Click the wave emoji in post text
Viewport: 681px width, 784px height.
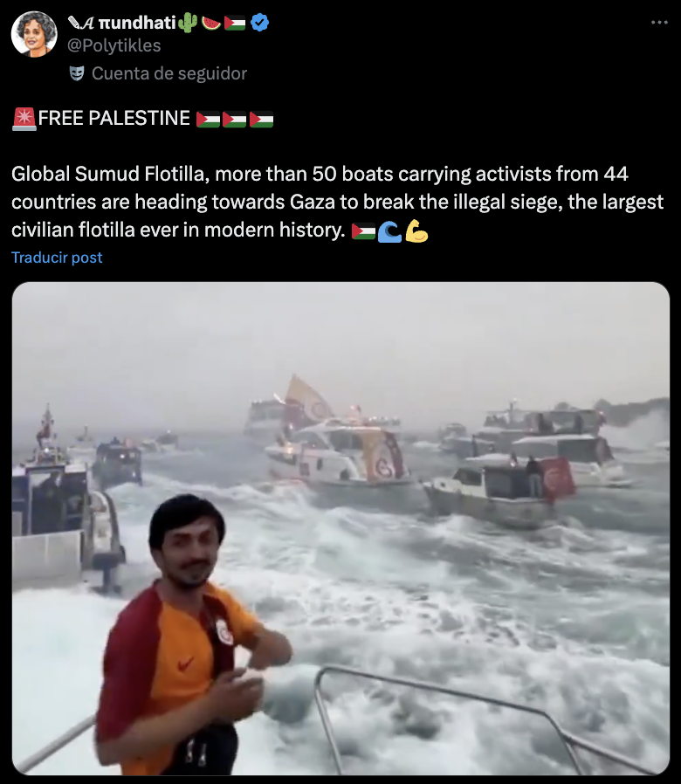(389, 231)
